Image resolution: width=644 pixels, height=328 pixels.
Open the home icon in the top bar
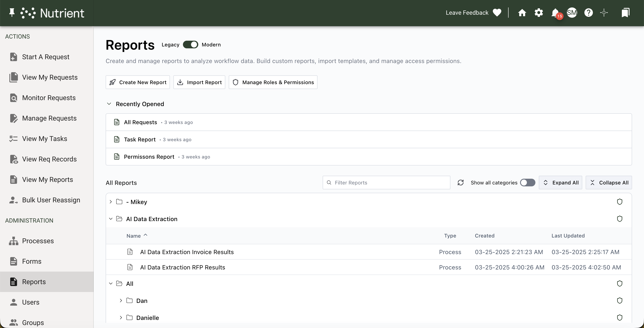tap(522, 13)
